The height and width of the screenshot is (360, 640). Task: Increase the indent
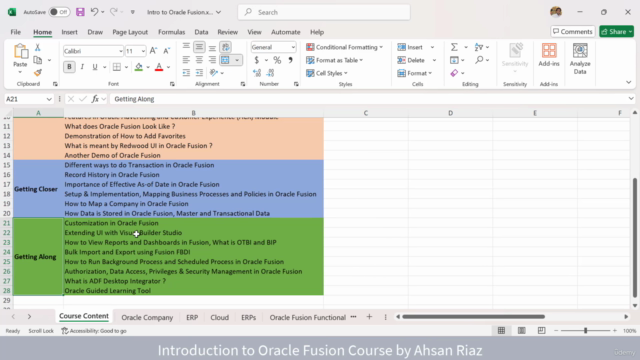click(x=199, y=73)
